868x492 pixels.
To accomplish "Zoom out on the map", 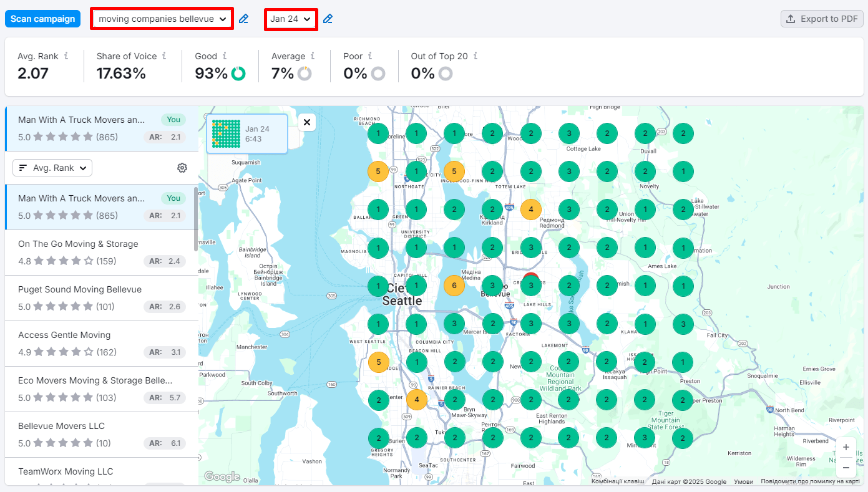I will click(x=846, y=467).
